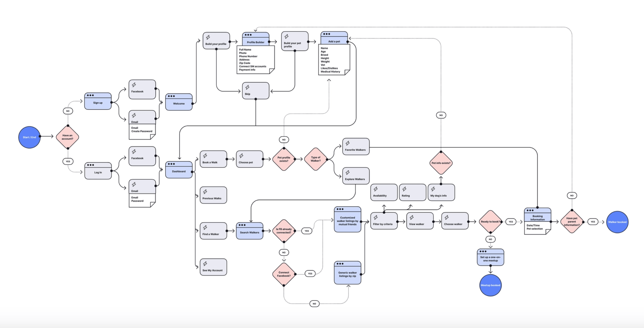The width and height of the screenshot is (644, 328).
Task: Click the lightning icon in Favorite Walkers
Action: tap(348, 143)
